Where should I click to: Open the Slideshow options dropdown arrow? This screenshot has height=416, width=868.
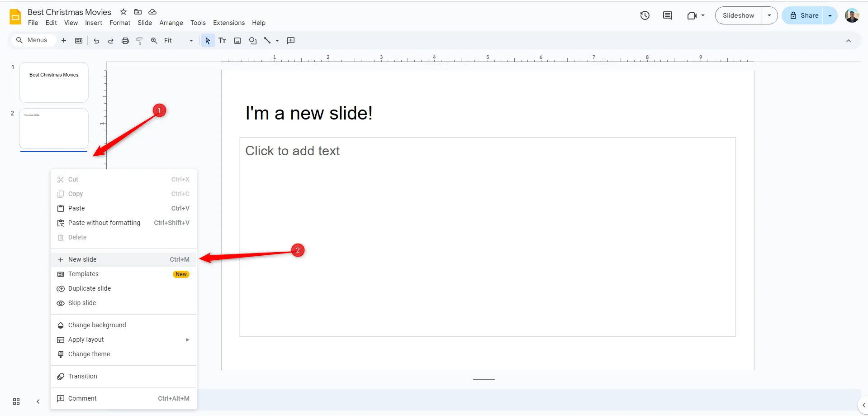click(x=769, y=15)
